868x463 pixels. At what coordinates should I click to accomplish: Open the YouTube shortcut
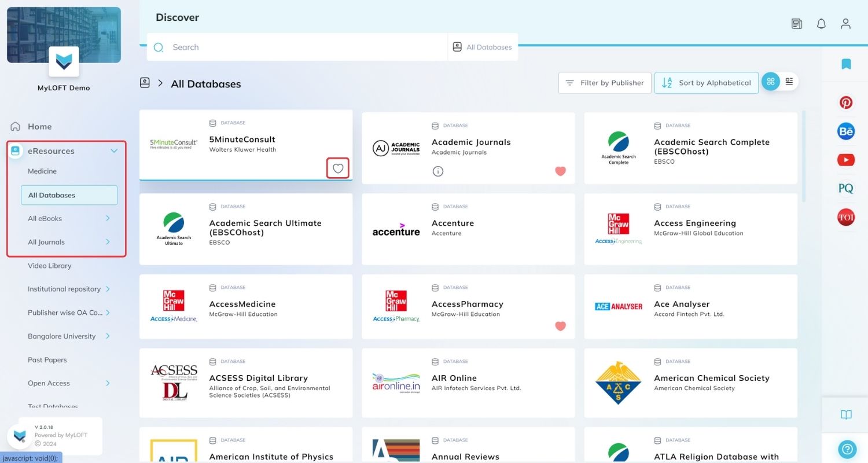[846, 160]
